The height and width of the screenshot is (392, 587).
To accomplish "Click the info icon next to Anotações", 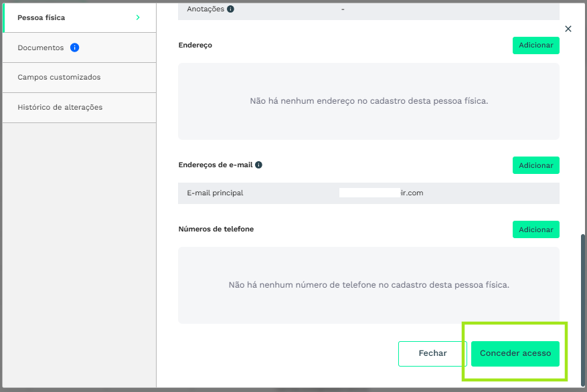I will click(230, 9).
